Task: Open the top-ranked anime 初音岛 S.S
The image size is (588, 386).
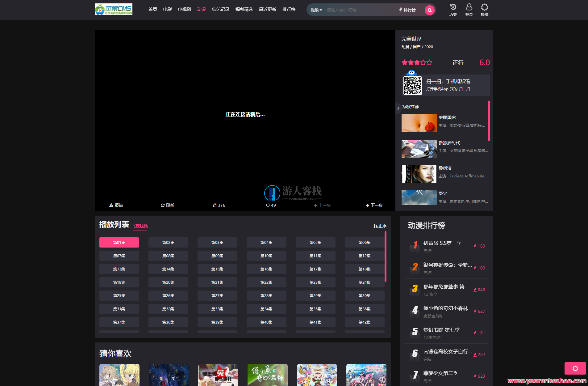Action: (442, 243)
